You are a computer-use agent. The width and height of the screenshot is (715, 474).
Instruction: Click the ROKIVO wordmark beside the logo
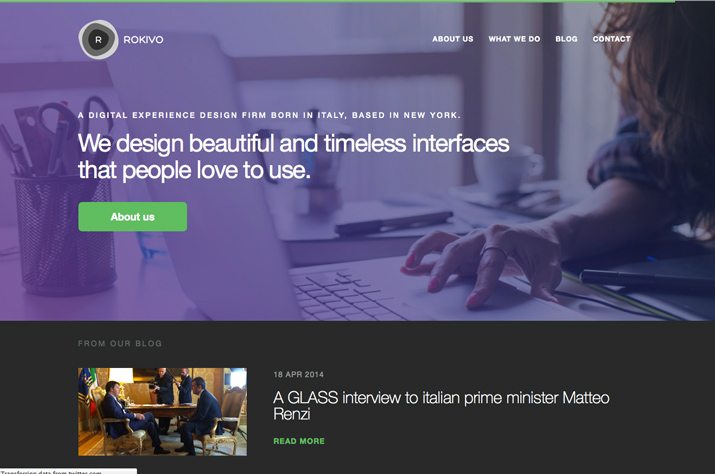click(143, 40)
